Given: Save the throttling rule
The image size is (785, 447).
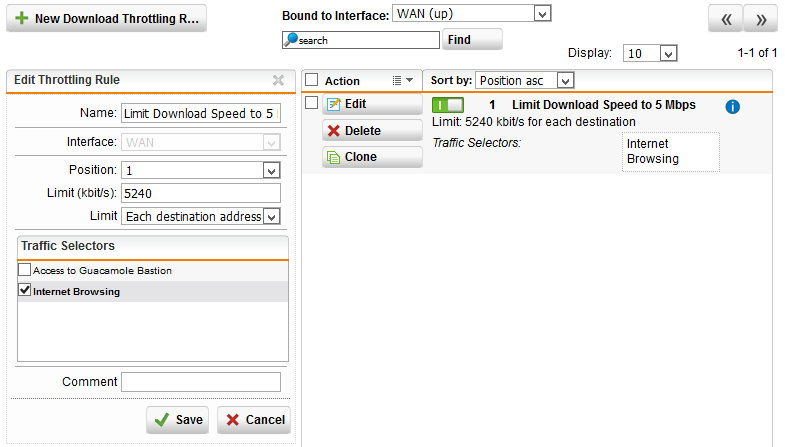Looking at the screenshot, I should [x=177, y=419].
